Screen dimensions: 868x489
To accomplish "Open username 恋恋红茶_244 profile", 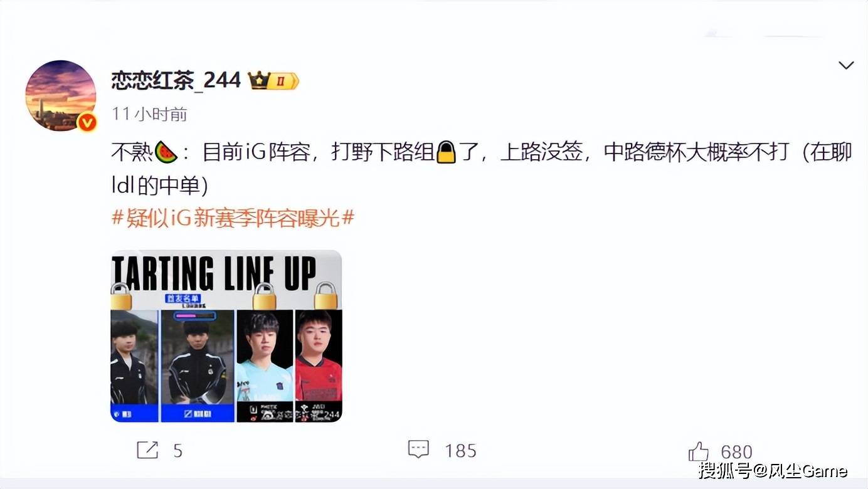I will [176, 80].
